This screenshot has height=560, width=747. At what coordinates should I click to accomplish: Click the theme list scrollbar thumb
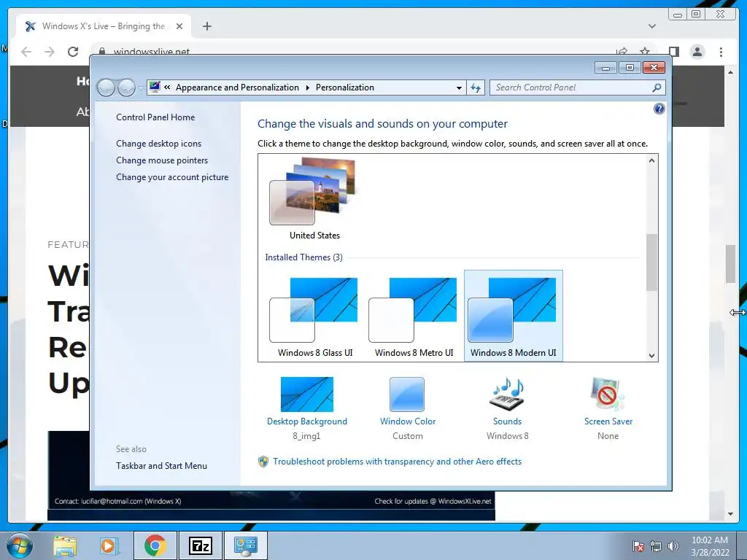tap(651, 262)
